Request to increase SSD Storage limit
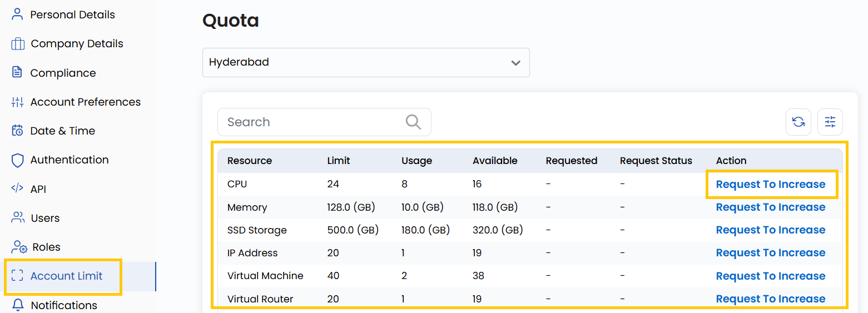The width and height of the screenshot is (868, 313). click(x=770, y=230)
